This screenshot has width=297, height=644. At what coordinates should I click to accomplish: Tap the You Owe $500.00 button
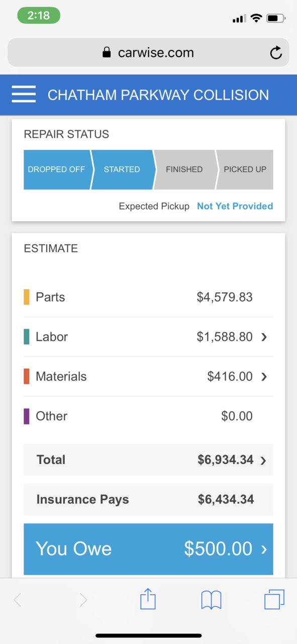[148, 549]
